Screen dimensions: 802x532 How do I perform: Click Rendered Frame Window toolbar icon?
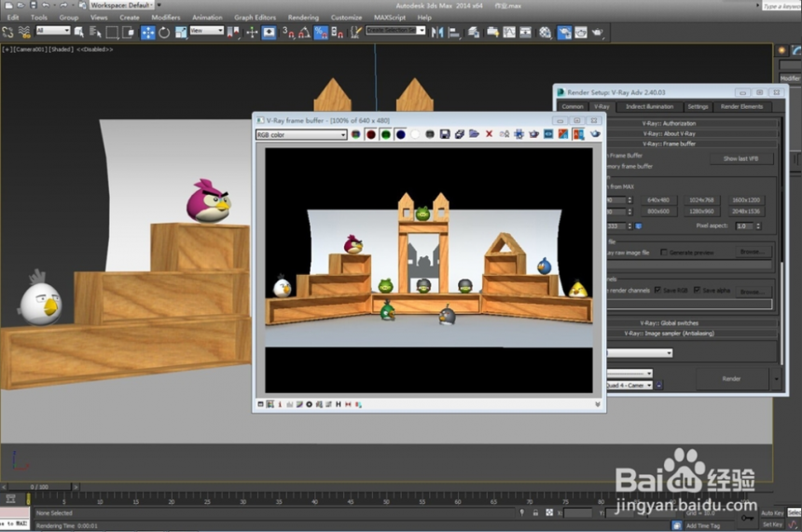[x=581, y=33]
